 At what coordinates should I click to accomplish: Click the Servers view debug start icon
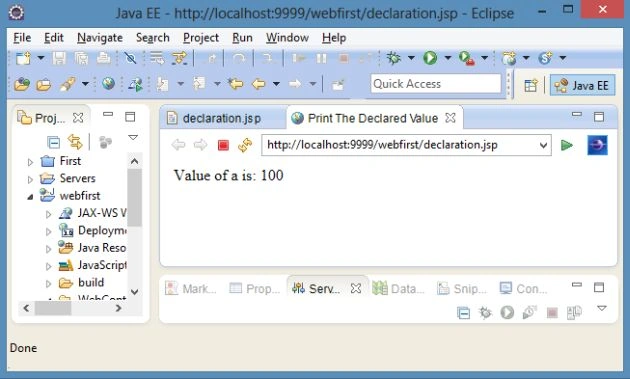pos(485,312)
